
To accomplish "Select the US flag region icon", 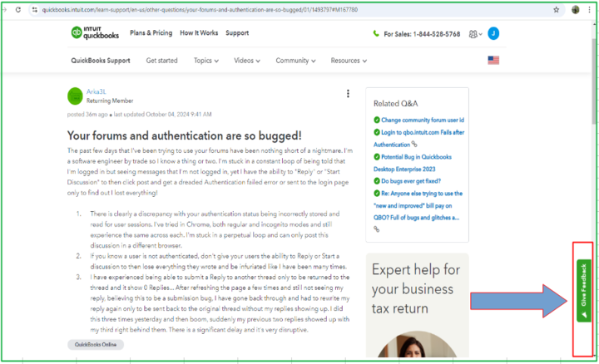I will coord(493,61).
